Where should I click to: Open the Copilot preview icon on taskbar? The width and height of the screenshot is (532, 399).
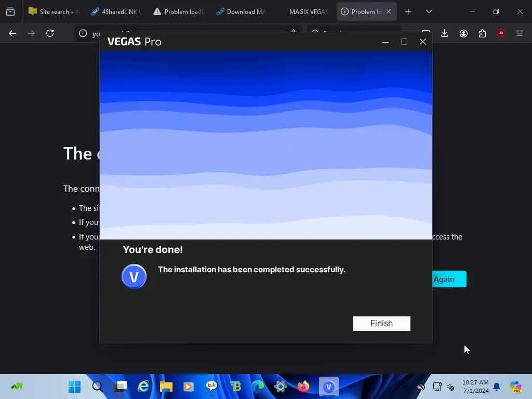coord(516,387)
